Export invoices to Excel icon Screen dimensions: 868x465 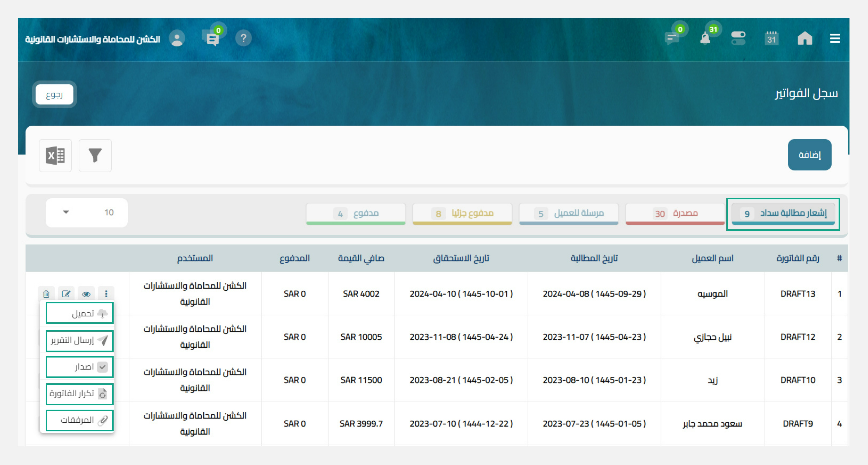55,155
